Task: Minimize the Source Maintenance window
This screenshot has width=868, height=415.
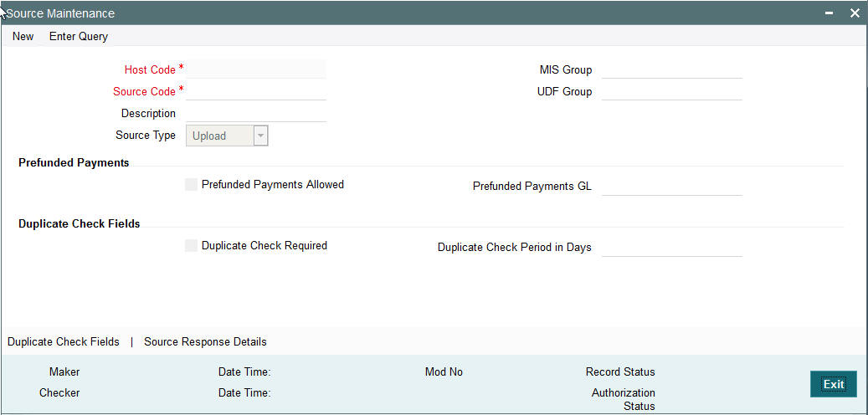Action: pos(829,13)
